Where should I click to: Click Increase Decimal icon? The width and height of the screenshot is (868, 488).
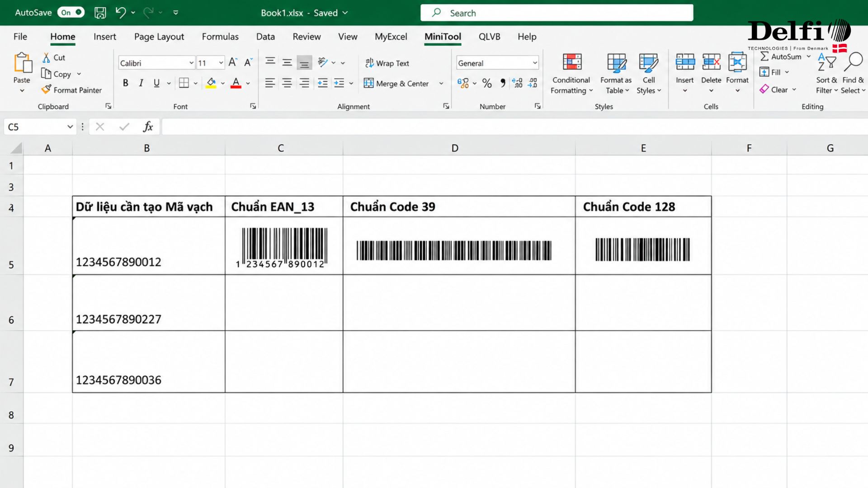[518, 83]
